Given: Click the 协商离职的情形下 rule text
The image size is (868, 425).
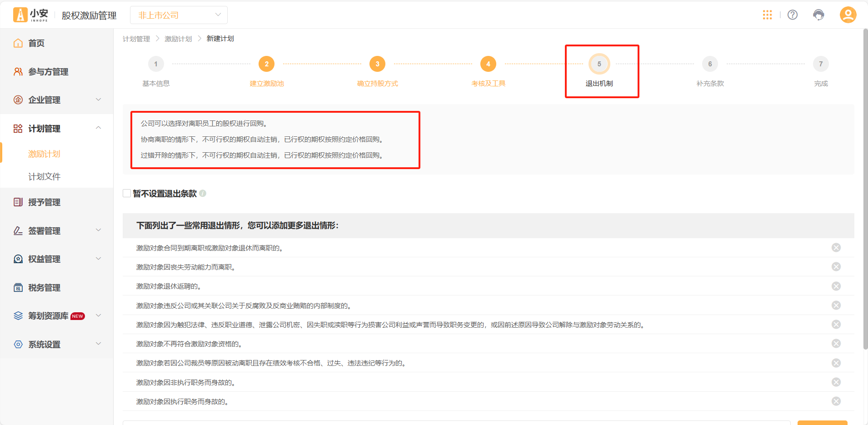Looking at the screenshot, I should click(263, 140).
